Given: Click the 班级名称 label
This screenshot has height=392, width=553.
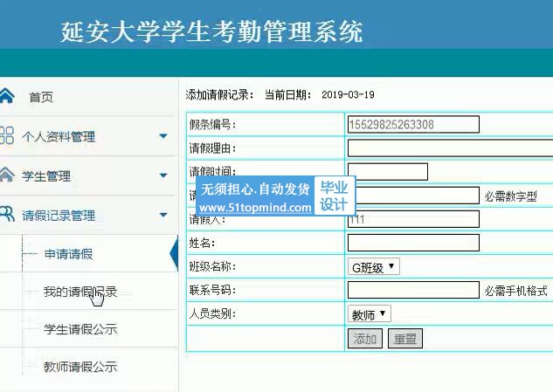Looking at the screenshot, I should (212, 266).
